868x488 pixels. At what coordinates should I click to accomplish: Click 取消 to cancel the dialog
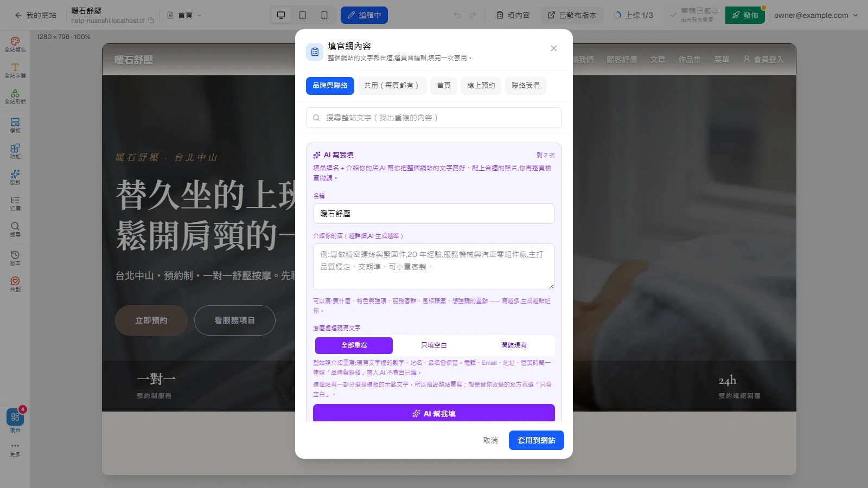pyautogui.click(x=490, y=440)
